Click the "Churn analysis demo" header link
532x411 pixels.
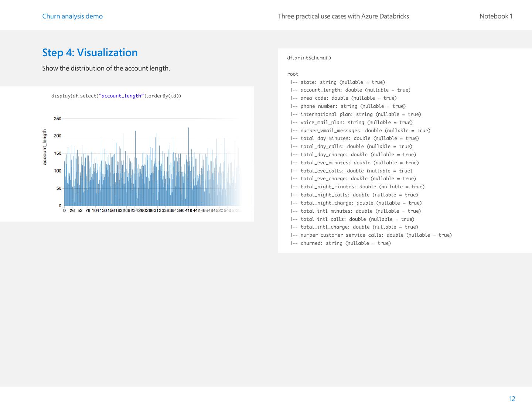[72, 16]
